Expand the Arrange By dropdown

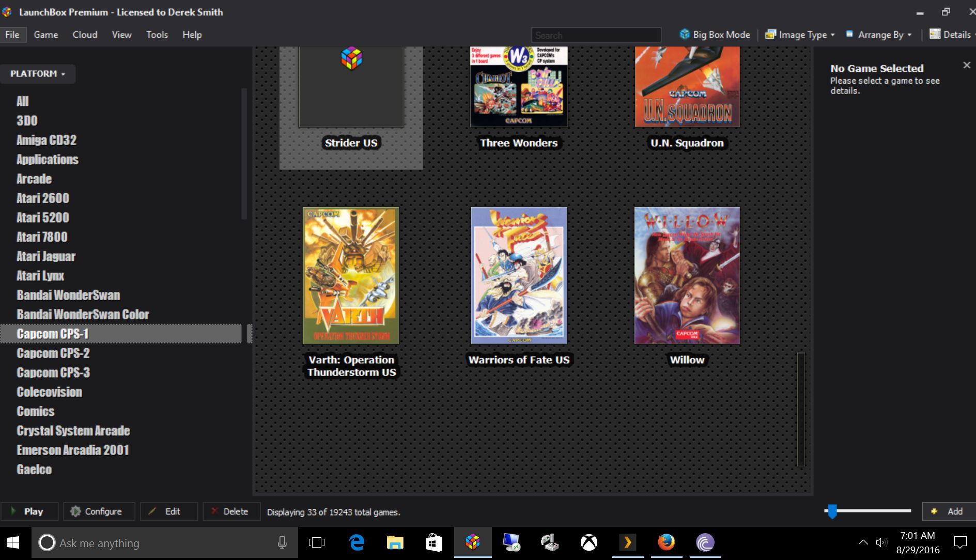pyautogui.click(x=879, y=35)
